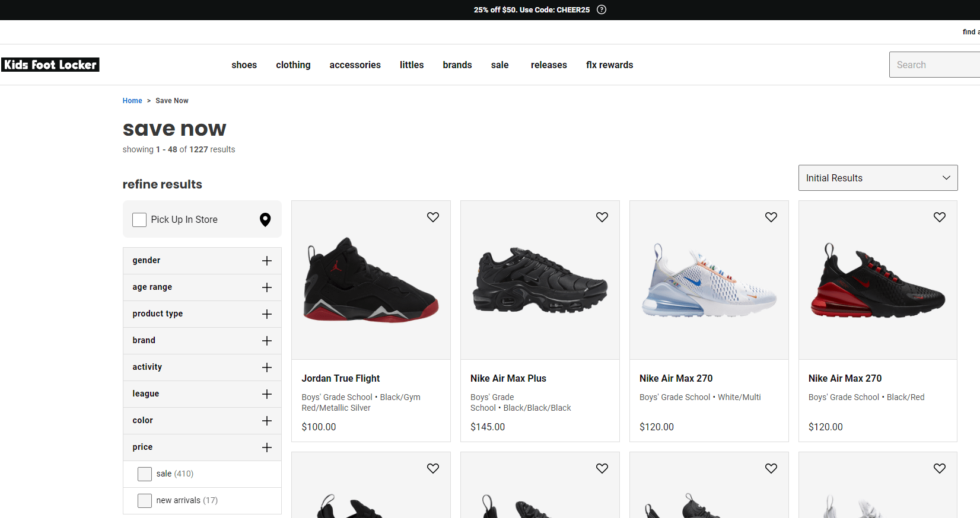Screen dimensions: 980x518
Task: Click the store location pin icon
Action: coord(265,220)
